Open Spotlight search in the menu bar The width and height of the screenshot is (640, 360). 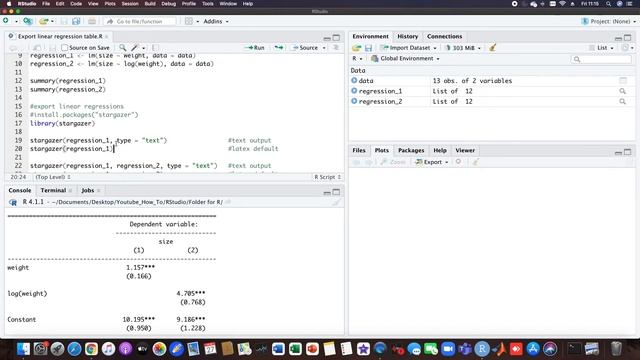608,4
